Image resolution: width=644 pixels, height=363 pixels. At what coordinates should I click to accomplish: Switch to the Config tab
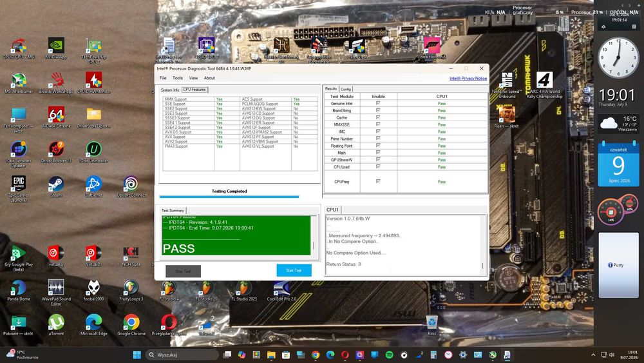click(346, 89)
